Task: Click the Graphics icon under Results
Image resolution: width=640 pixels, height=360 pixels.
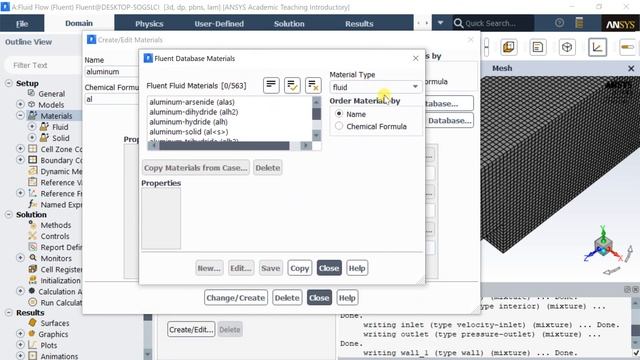Action: 31,333
